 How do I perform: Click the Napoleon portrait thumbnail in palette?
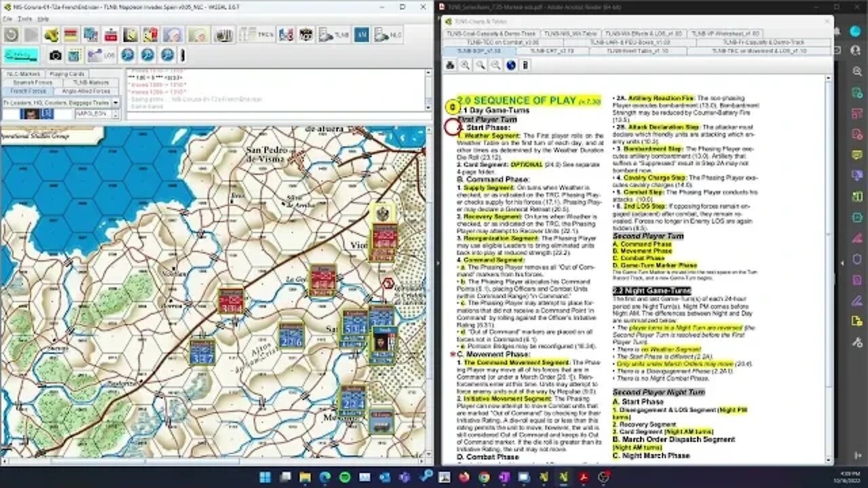point(37,114)
